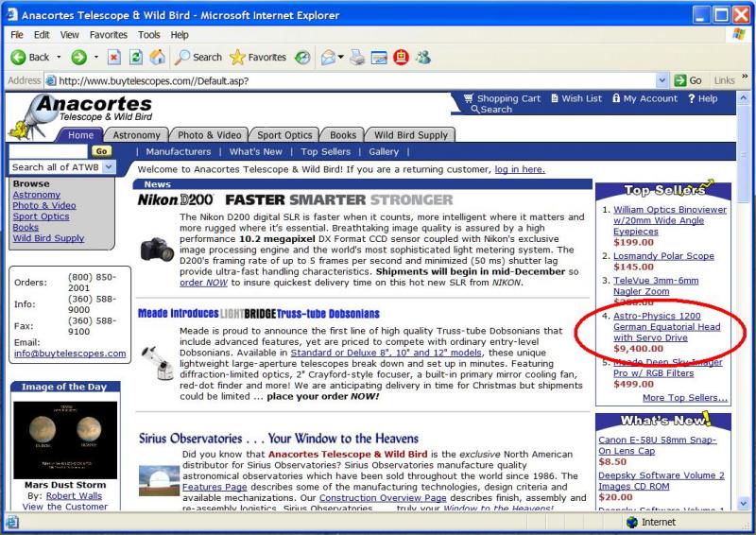Viewport: 756px width, 535px height.
Task: Click 'More Top Sellers...' link
Action: (684, 398)
